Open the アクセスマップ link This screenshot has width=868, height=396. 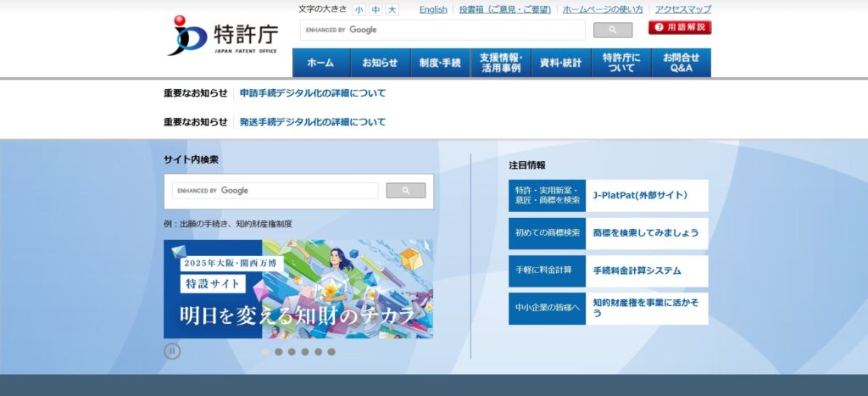pos(683,9)
